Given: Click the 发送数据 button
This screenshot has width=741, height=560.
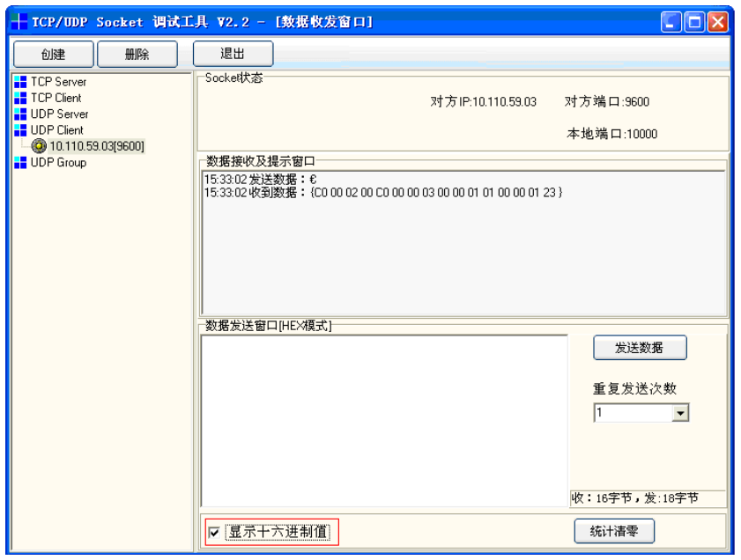Looking at the screenshot, I should (x=640, y=348).
